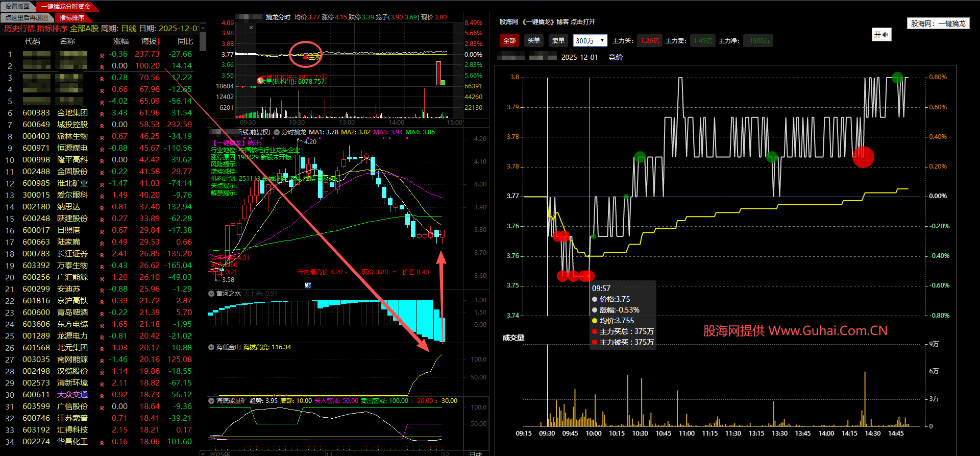Click the R badge beside 金地集团
Image resolution: width=980 pixels, height=456 pixels.
(x=102, y=114)
